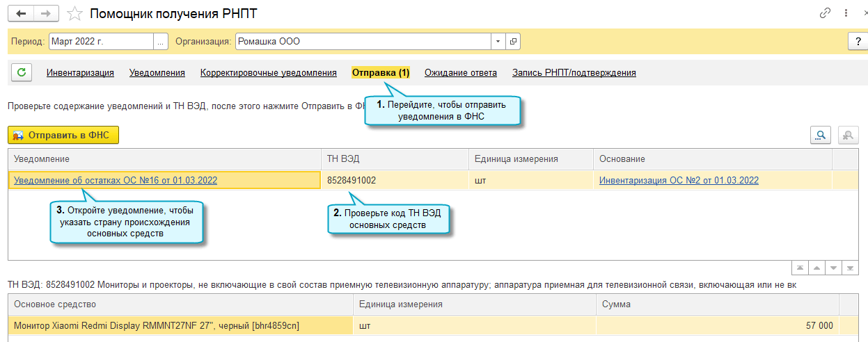This screenshot has width=868, height=342.
Task: Open the Ожидание ответа tab
Action: click(x=461, y=72)
